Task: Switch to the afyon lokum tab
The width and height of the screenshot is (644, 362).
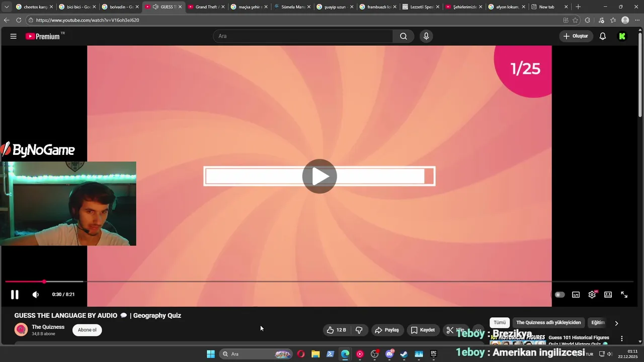Action: tap(507, 7)
